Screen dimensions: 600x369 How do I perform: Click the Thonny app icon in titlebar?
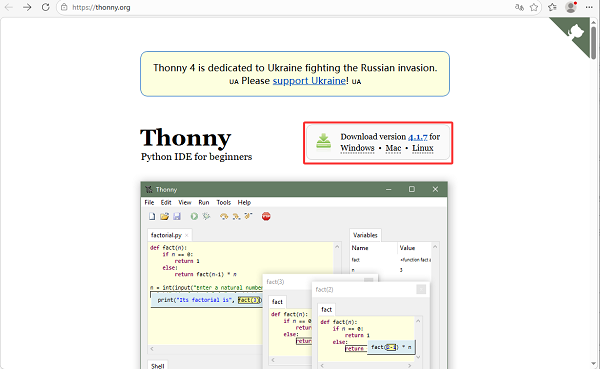pyautogui.click(x=149, y=189)
